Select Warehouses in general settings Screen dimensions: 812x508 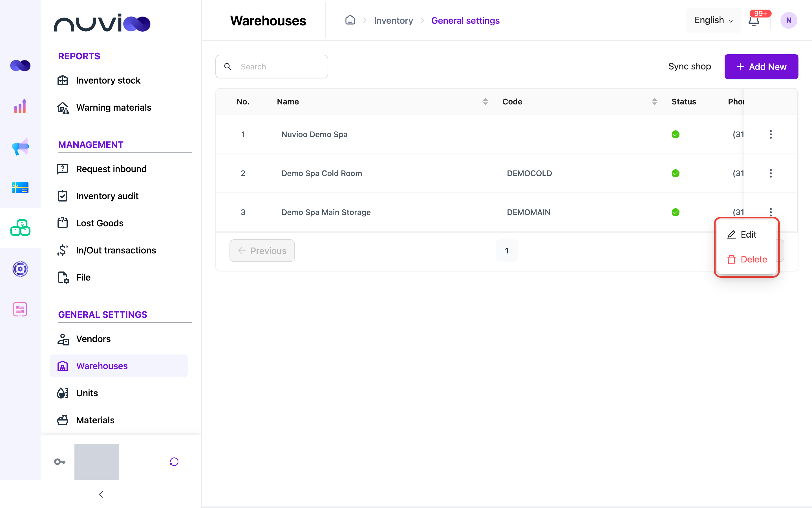pyautogui.click(x=118, y=365)
